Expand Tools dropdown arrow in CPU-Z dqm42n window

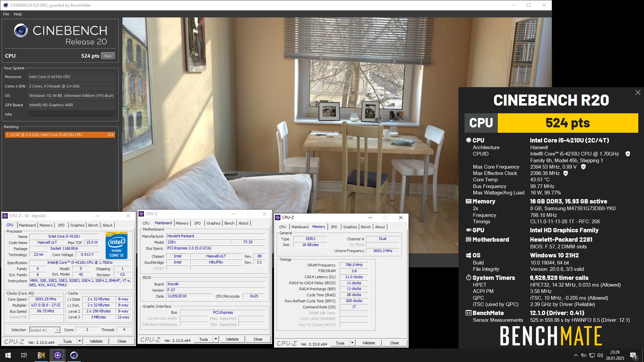[79, 342]
